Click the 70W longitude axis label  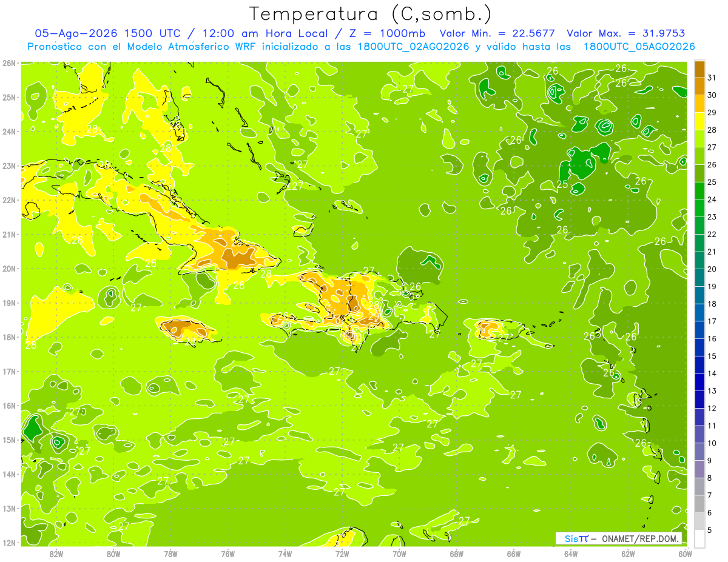pos(399,554)
